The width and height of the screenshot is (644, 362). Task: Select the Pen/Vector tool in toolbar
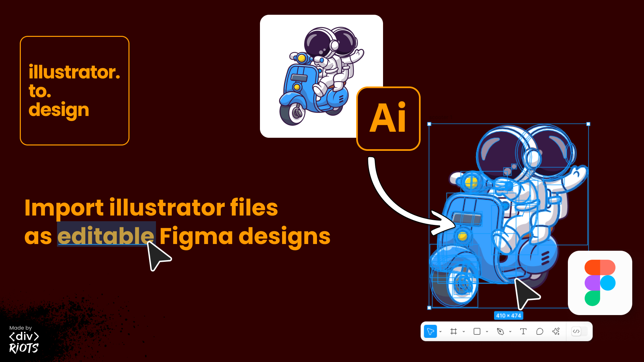[x=500, y=331]
